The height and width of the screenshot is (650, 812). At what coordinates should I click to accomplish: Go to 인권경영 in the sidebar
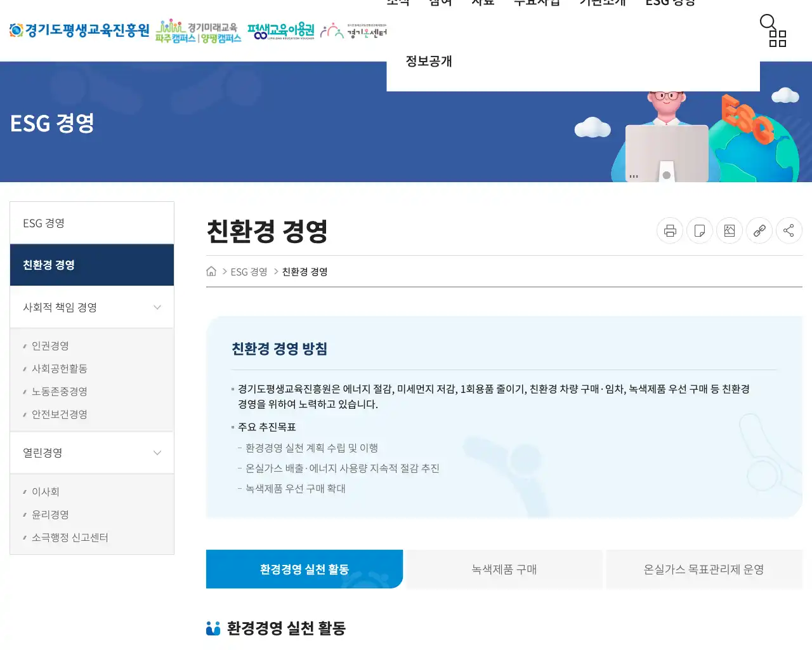click(x=50, y=345)
